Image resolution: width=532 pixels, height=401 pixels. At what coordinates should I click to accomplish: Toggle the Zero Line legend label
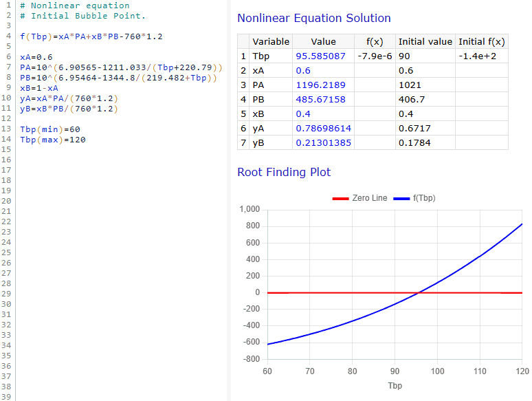369,198
